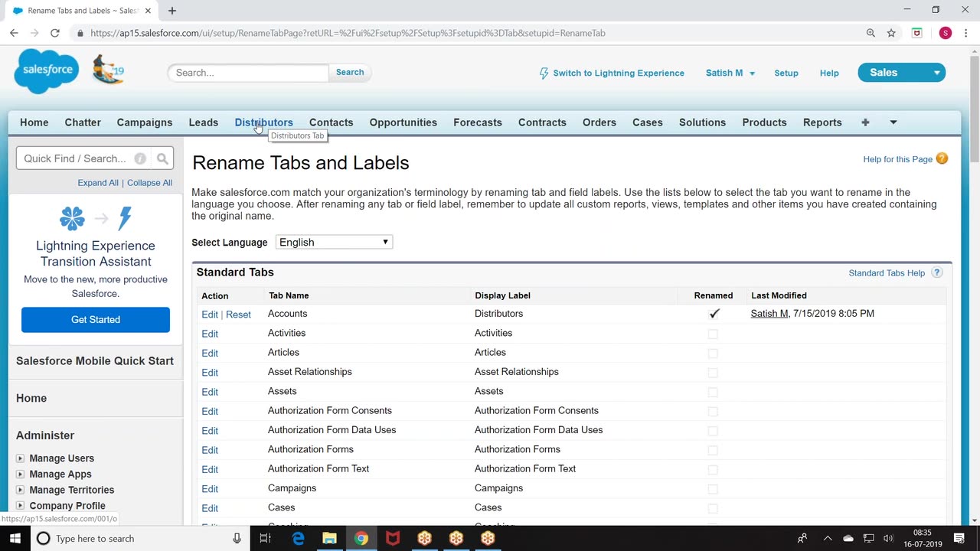
Task: Go to the Leads tab
Action: (204, 122)
